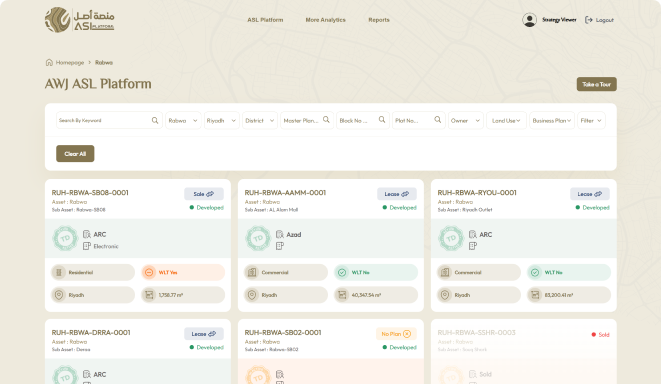Click the TD seal on RUH-RBWA-RYOU-0001 card

pos(451,239)
